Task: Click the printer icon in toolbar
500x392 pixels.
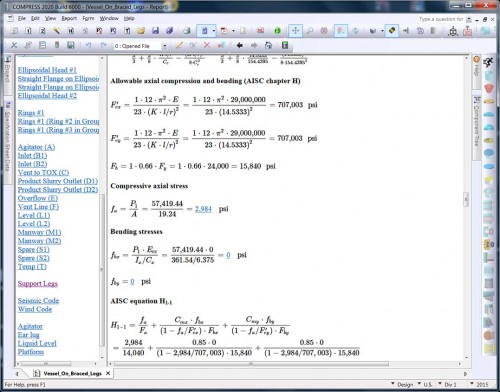Action: click(187, 31)
